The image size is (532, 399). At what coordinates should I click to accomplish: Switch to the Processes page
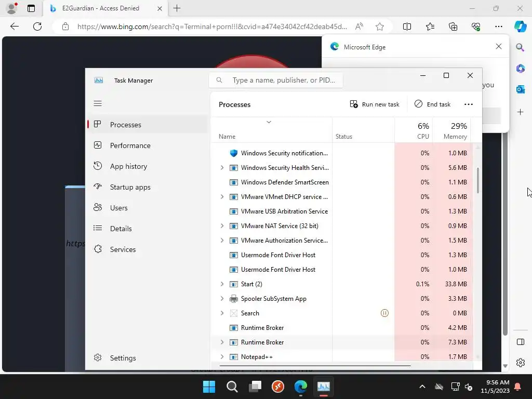[148, 125]
